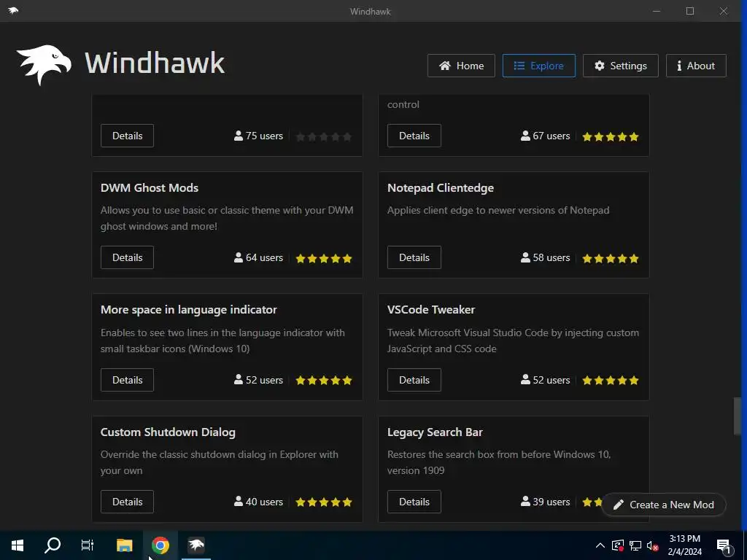Click the page's vertical scrollbar thumb
Screen dimensions: 747x560
(737, 416)
